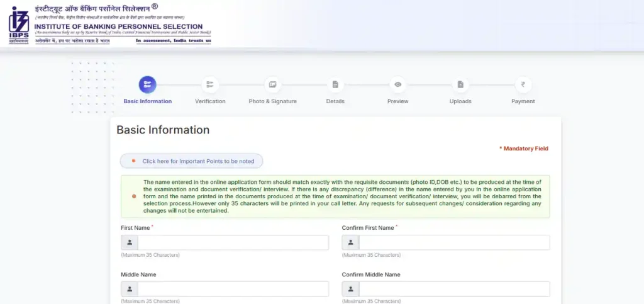Click person icon beside Confirm Middle Name field
The width and height of the screenshot is (644, 304).
[x=350, y=289]
